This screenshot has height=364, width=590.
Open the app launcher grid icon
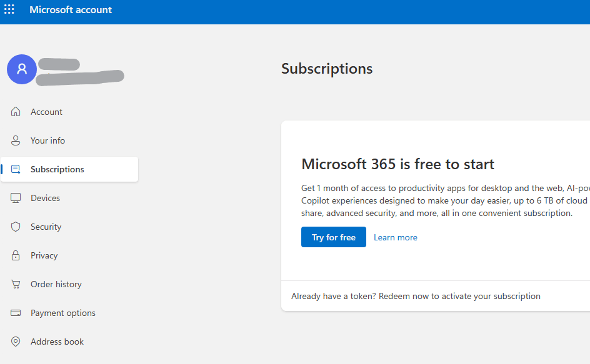click(x=9, y=9)
